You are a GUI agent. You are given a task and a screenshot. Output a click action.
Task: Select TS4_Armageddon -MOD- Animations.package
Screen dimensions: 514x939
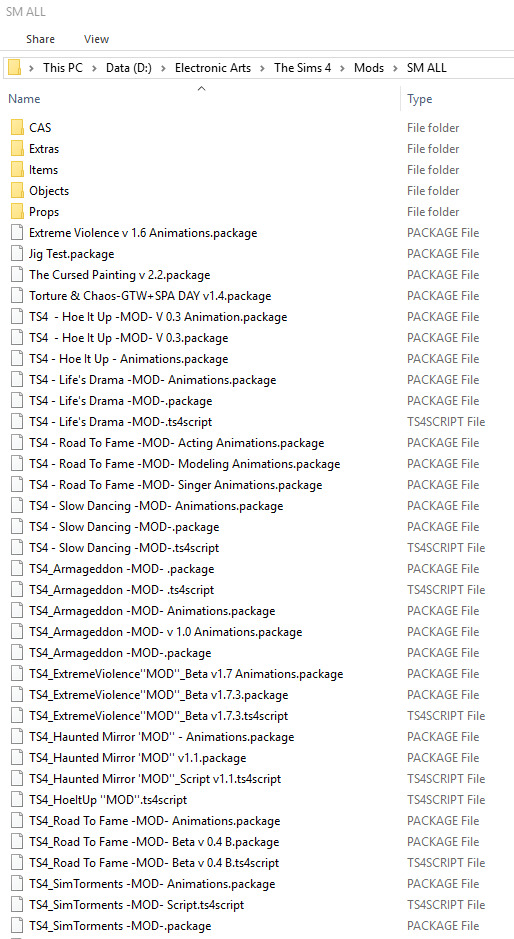tap(152, 611)
